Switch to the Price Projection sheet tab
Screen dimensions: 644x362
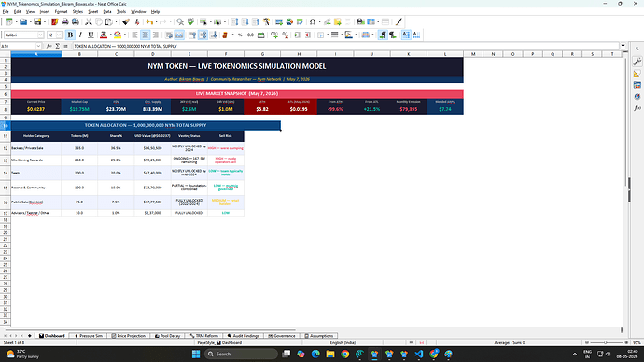coord(129,336)
